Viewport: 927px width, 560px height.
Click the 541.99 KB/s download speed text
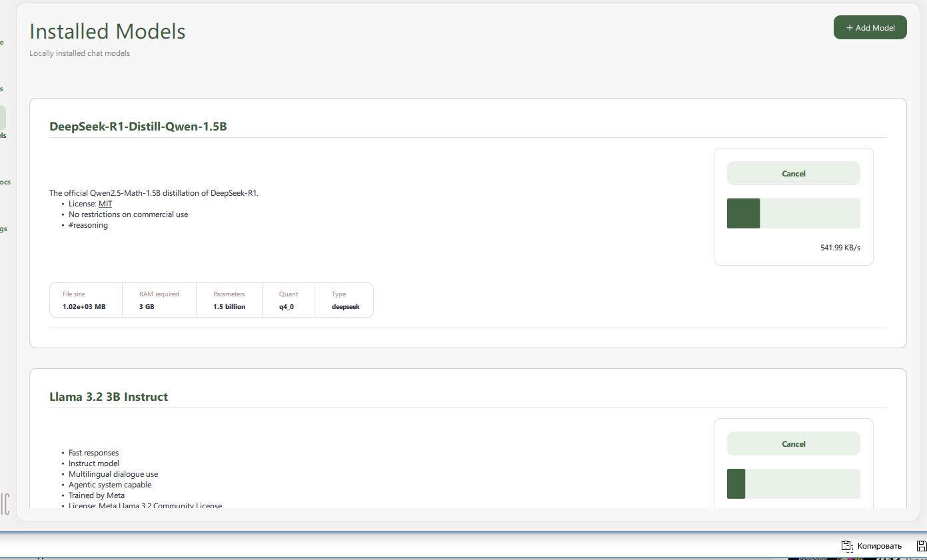[x=840, y=248]
